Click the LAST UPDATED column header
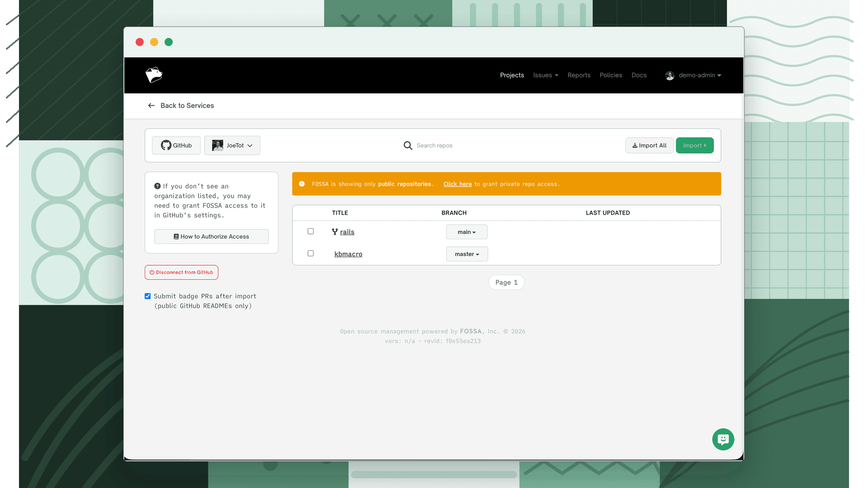 tap(608, 213)
